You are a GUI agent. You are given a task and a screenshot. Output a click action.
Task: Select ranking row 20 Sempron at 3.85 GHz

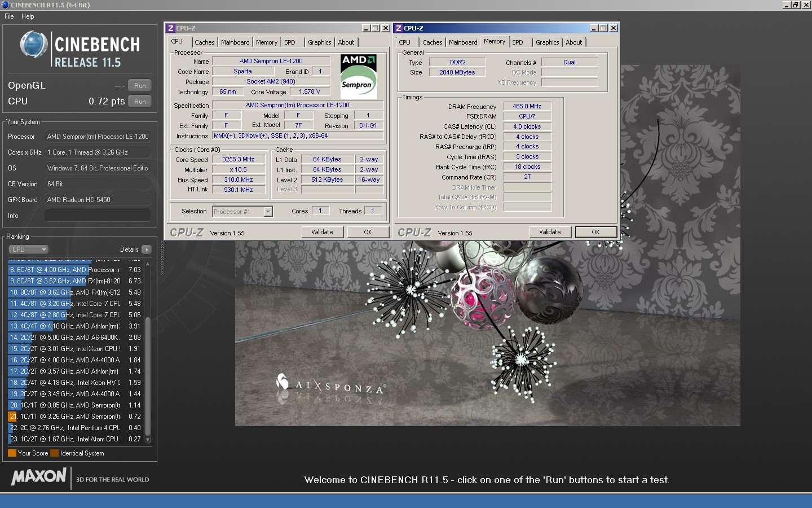click(x=76, y=405)
